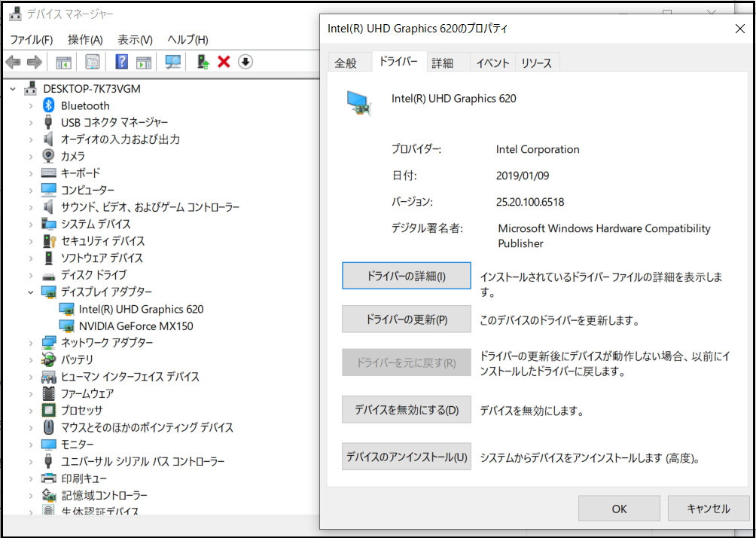The width and height of the screenshot is (756, 538).
Task: Click the scan for hardware changes icon
Action: [172, 62]
